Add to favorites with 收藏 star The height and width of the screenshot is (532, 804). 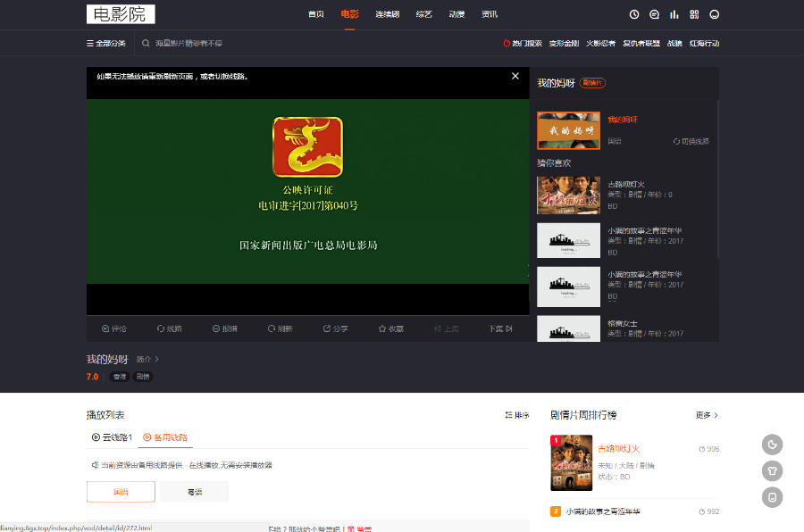point(390,328)
